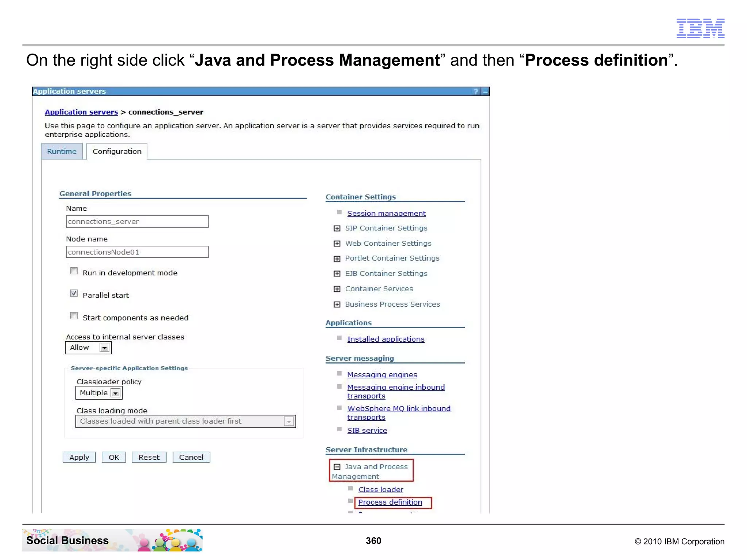Open the Classloader policy dropdown
747x560 pixels.
pos(99,393)
